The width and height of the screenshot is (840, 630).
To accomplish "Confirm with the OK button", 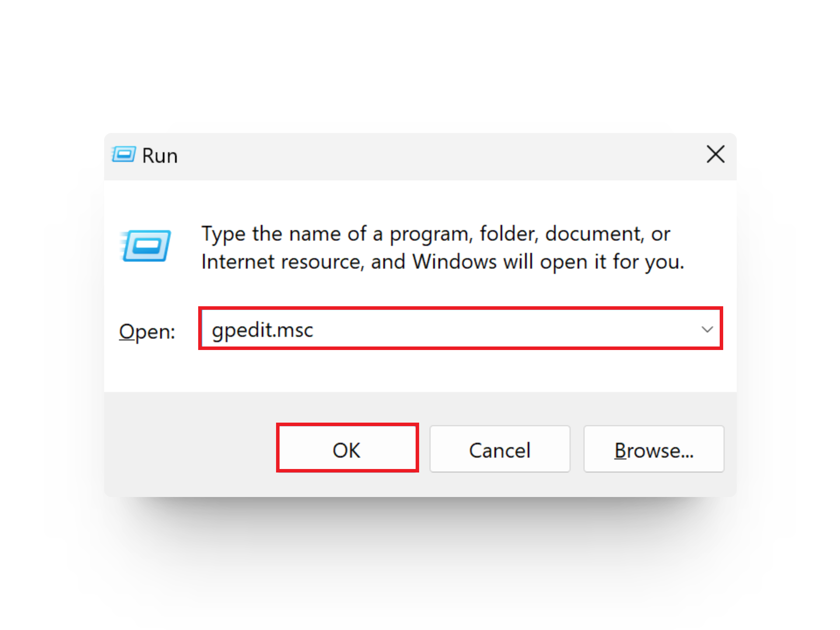I will coord(347,449).
